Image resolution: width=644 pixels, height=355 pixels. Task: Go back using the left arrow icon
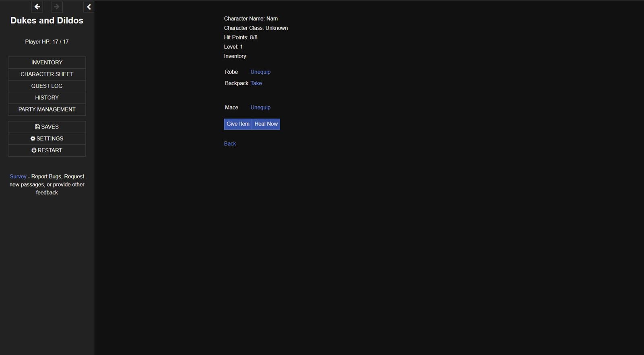[x=37, y=7]
